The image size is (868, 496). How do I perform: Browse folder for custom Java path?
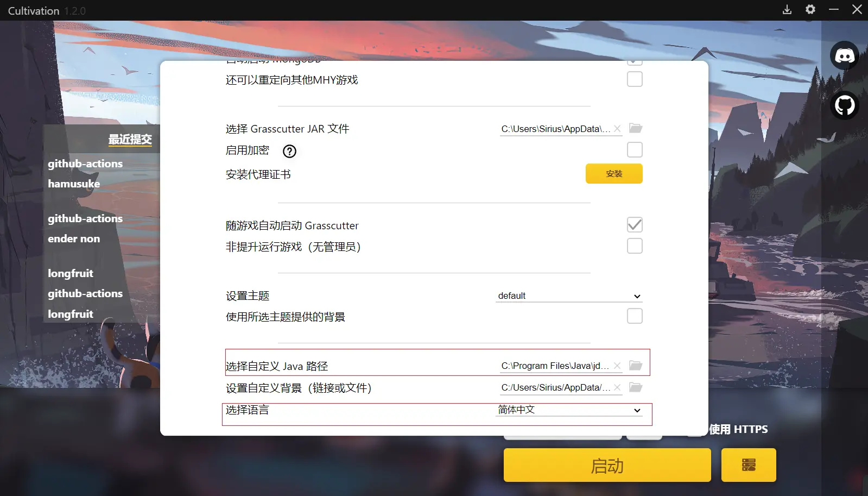(635, 366)
